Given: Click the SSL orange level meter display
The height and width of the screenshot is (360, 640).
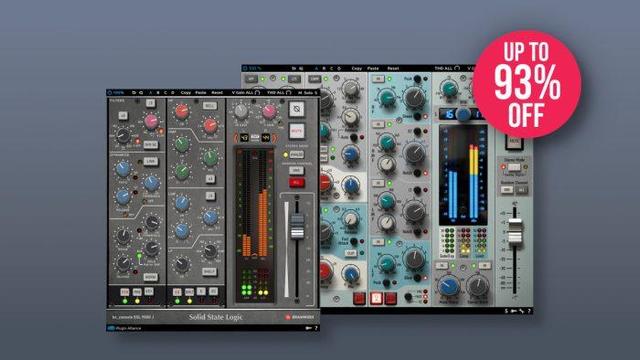Looking at the screenshot, I should click(254, 203).
